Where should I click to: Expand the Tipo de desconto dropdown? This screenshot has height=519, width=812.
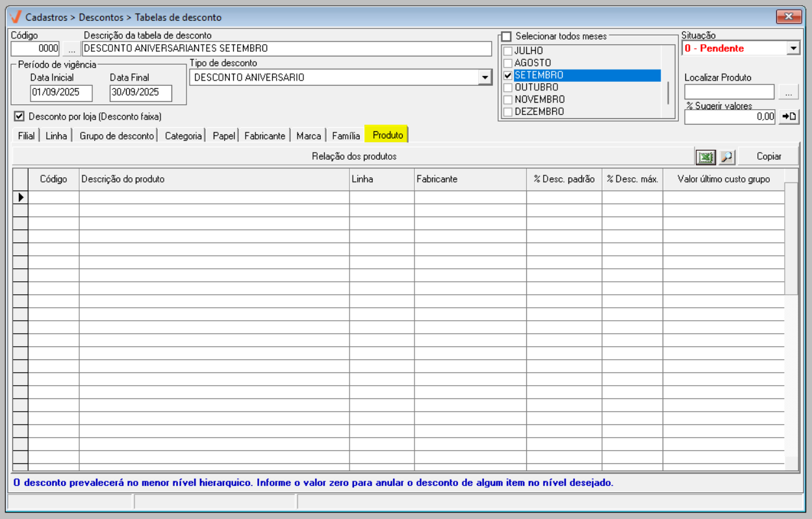(x=484, y=78)
